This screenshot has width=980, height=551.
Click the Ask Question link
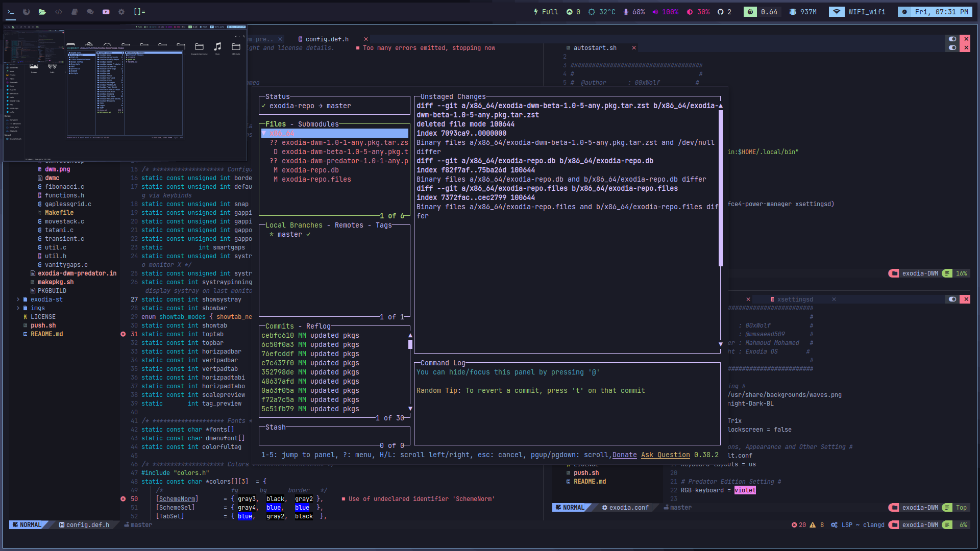pos(665,455)
